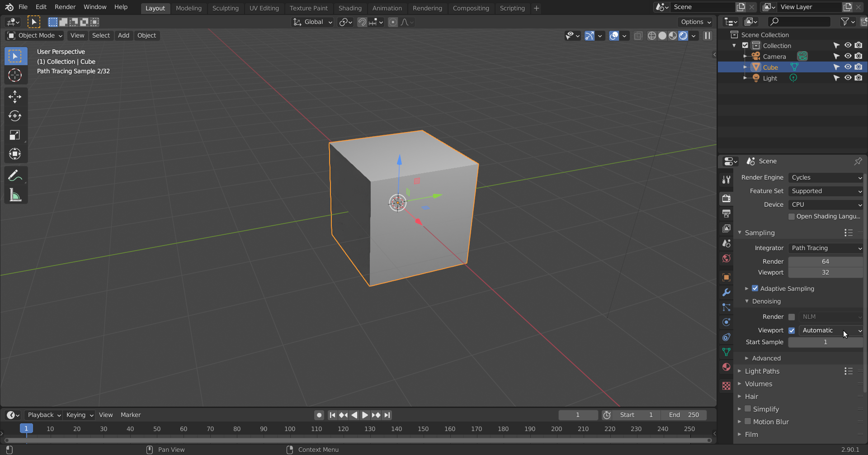This screenshot has width=868, height=455.
Task: Toggle X-ray view in viewport header
Action: pyautogui.click(x=638, y=36)
